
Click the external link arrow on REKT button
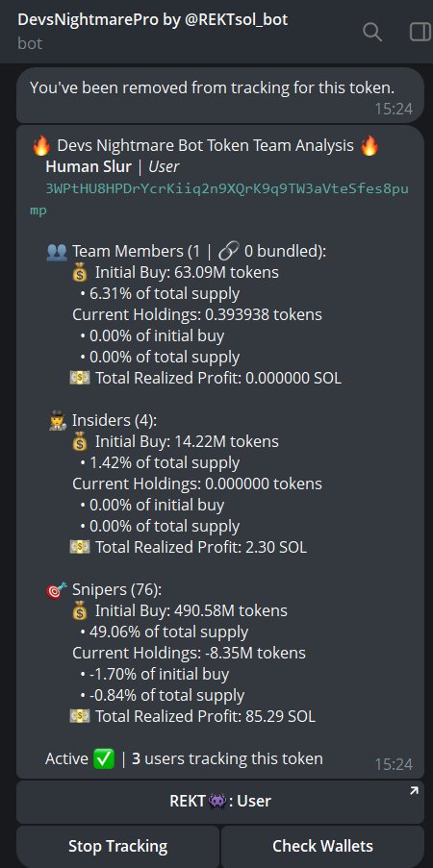(x=414, y=792)
